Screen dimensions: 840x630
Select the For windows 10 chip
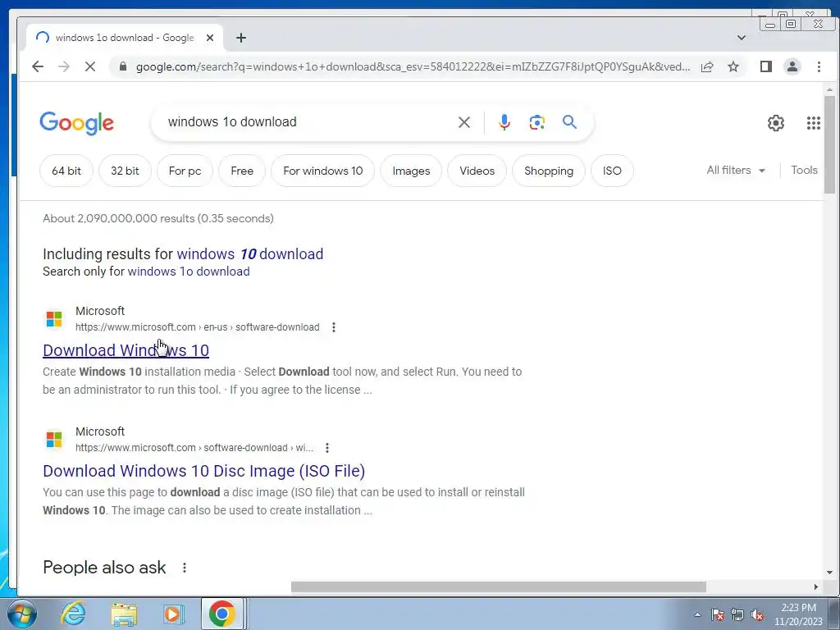[323, 171]
